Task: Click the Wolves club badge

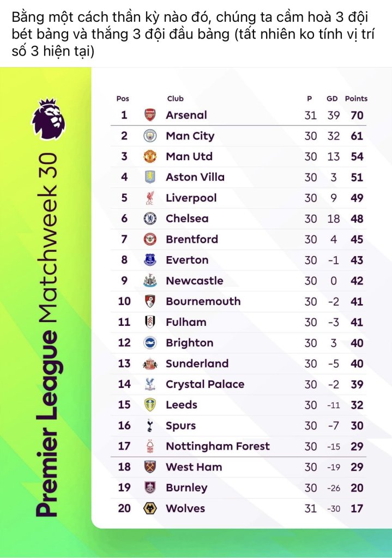Action: [150, 508]
